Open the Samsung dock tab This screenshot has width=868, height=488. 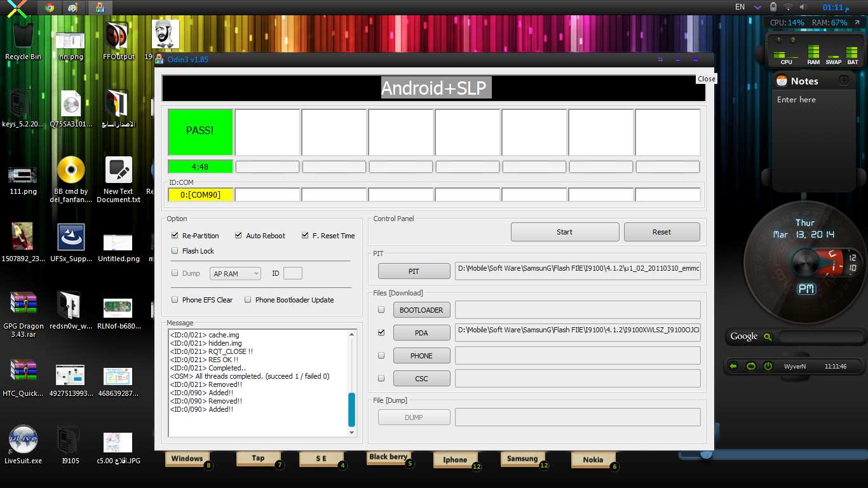tap(522, 459)
